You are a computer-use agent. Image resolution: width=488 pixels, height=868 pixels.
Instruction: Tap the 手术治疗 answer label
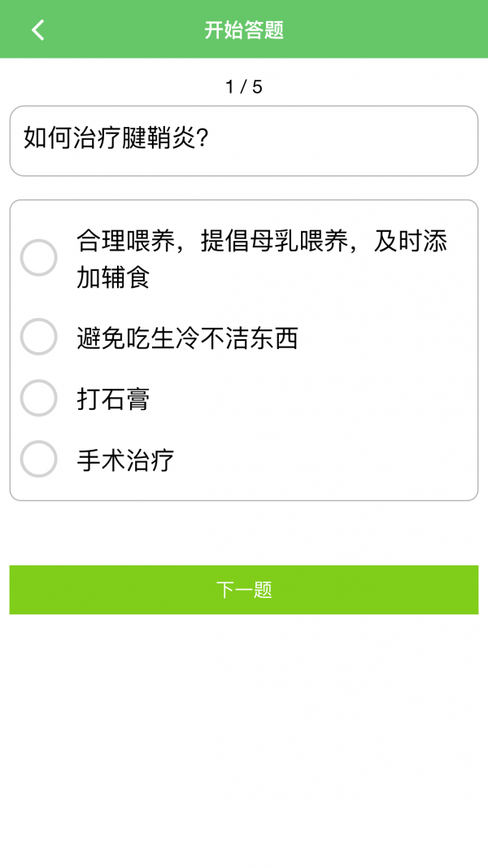(125, 460)
